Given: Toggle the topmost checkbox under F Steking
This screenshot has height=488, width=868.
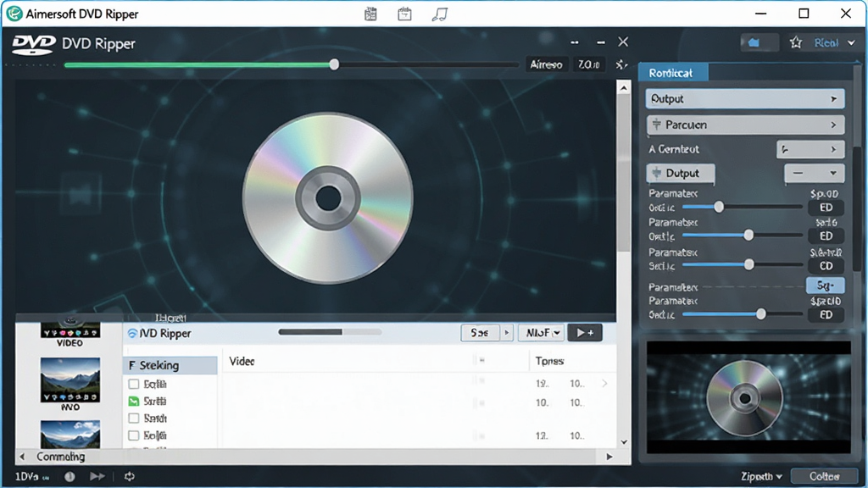Looking at the screenshot, I should click(x=133, y=384).
